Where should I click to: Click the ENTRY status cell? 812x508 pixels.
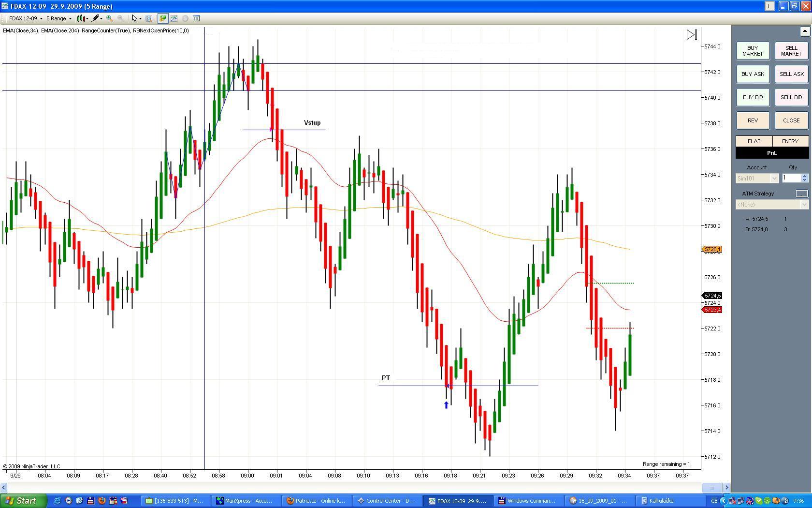pos(790,141)
